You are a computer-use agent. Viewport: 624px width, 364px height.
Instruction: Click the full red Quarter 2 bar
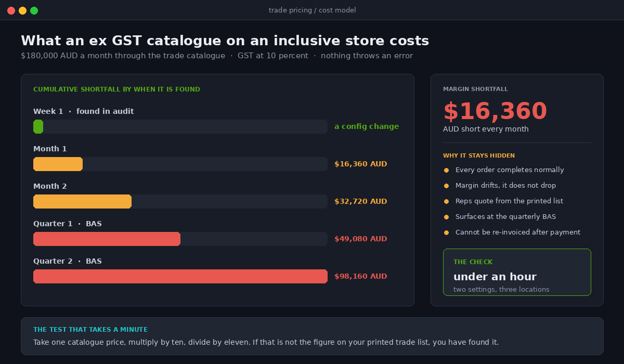pyautogui.click(x=180, y=276)
